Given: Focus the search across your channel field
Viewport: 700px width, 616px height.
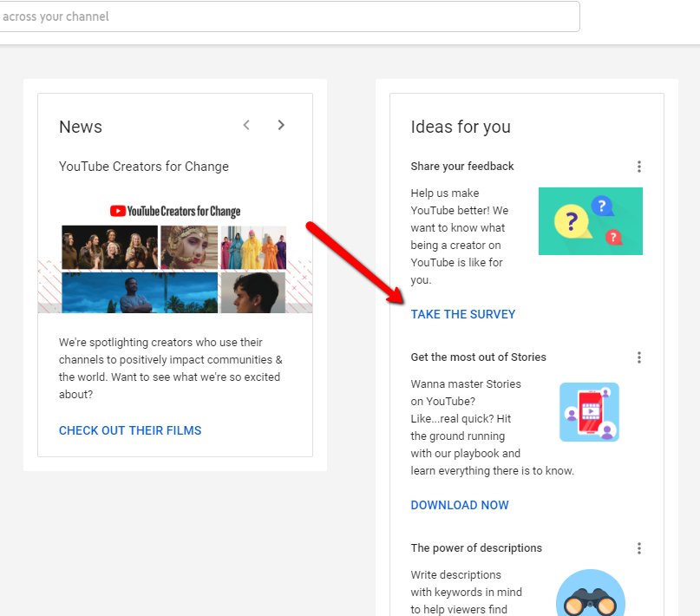Looking at the screenshot, I should (x=288, y=16).
